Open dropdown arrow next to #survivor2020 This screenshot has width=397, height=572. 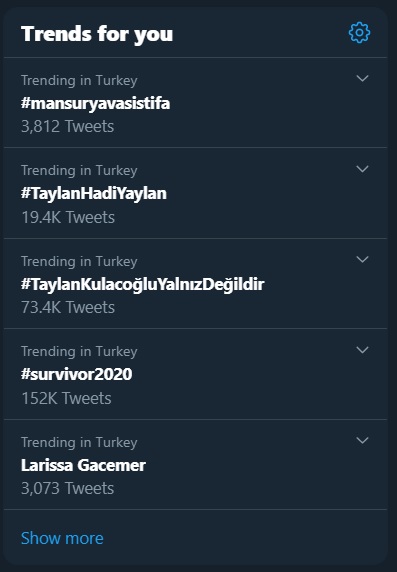(x=362, y=349)
